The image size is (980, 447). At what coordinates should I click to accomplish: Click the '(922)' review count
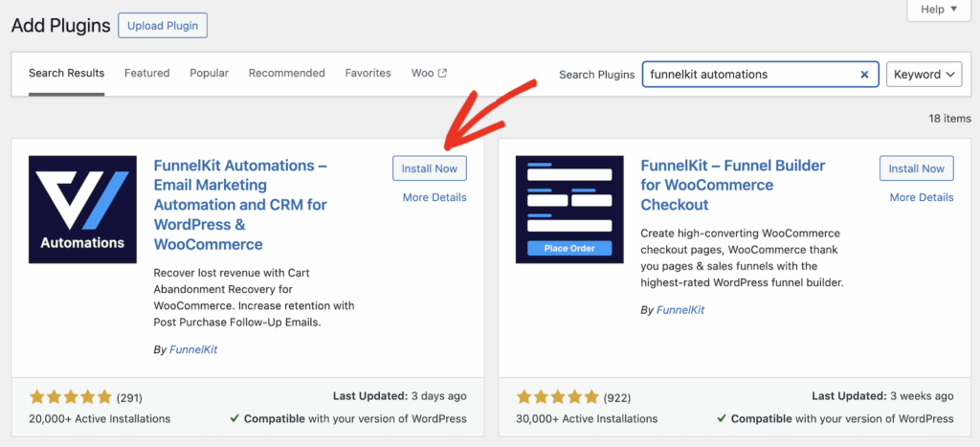pos(617,397)
